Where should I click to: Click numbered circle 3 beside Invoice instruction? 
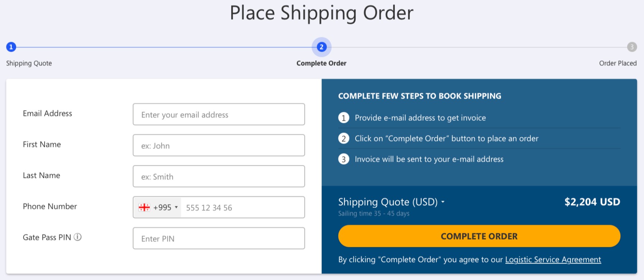coord(344,159)
